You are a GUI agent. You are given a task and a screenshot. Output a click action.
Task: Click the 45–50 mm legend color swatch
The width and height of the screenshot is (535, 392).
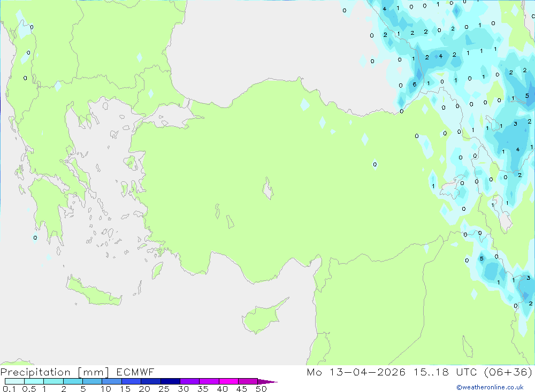coord(248,381)
